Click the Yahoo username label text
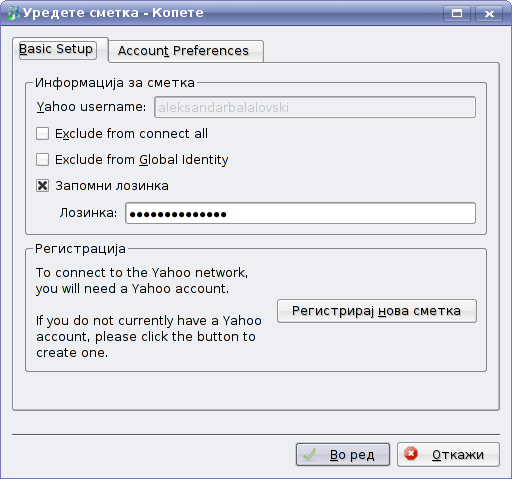This screenshot has height=479, width=512. [91, 107]
